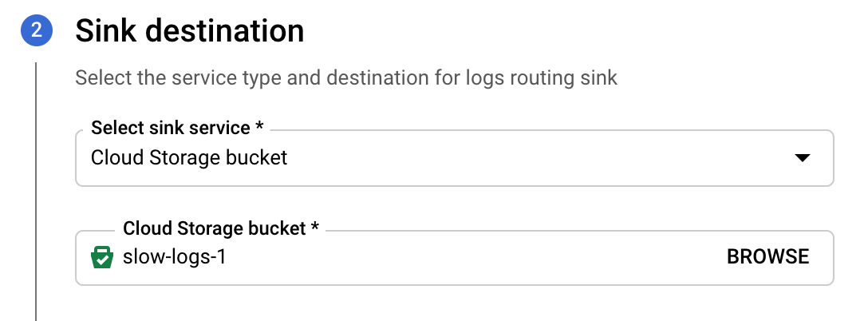
Task: Click the BROWSE button
Action: pos(767,256)
